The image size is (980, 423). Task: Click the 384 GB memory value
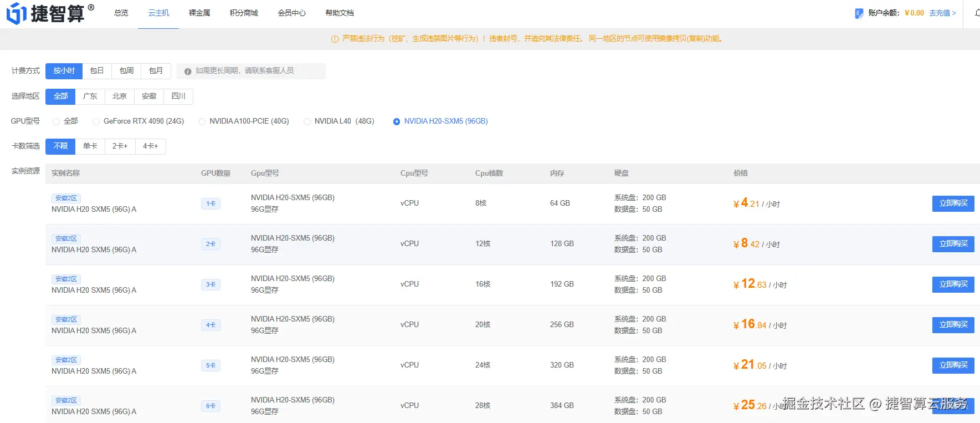click(x=562, y=406)
